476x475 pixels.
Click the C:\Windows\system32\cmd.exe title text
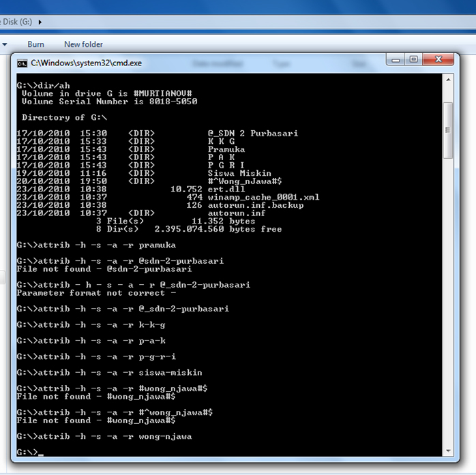[x=86, y=63]
